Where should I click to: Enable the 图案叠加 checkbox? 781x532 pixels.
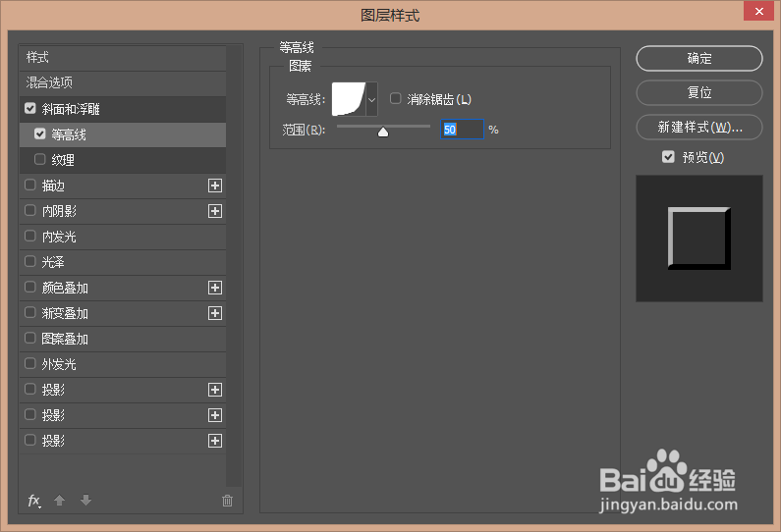pyautogui.click(x=30, y=339)
